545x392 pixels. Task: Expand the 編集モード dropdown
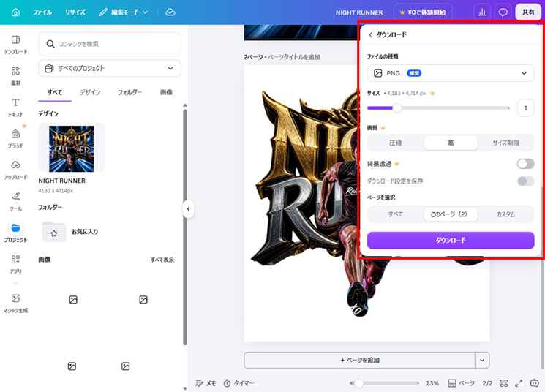pyautogui.click(x=124, y=12)
